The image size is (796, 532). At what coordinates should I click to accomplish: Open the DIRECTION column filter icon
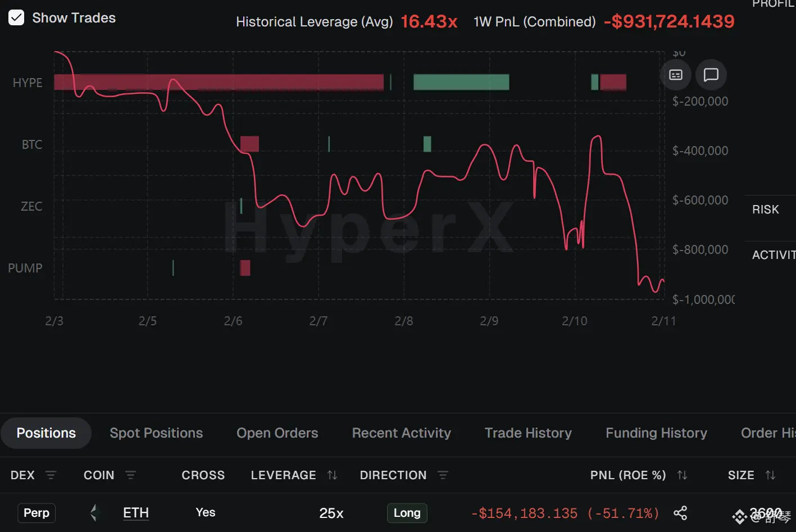click(443, 475)
